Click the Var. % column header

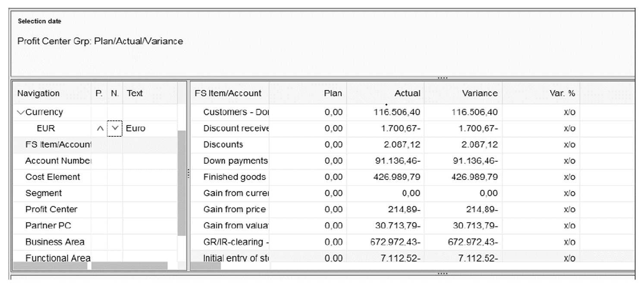(x=562, y=93)
